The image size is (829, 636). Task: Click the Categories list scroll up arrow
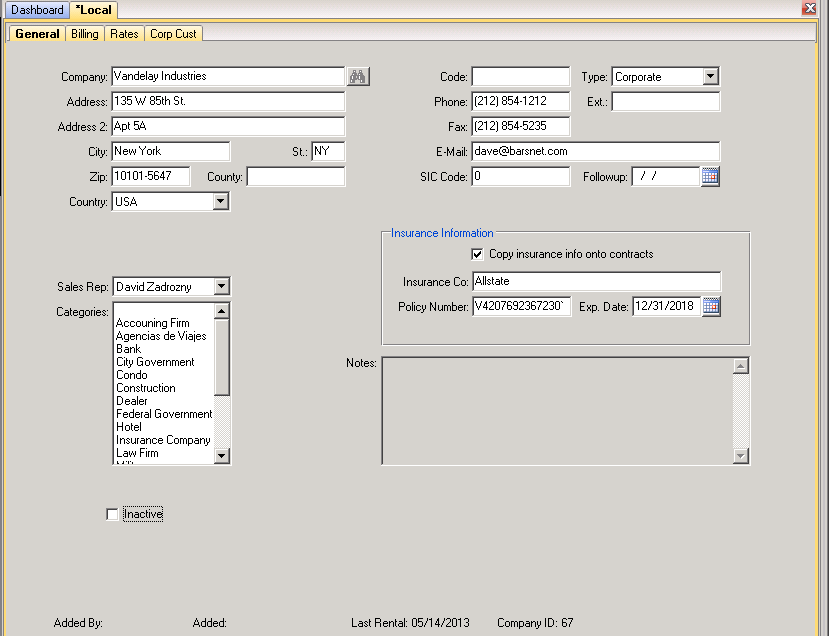click(222, 311)
